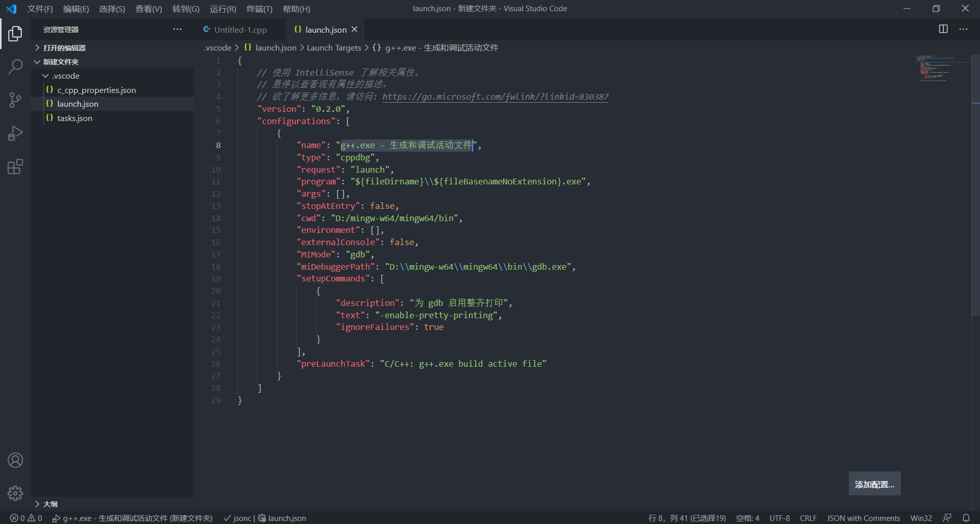Collapse the 新建文件夹 section
This screenshot has height=524, width=980.
[x=112, y=62]
